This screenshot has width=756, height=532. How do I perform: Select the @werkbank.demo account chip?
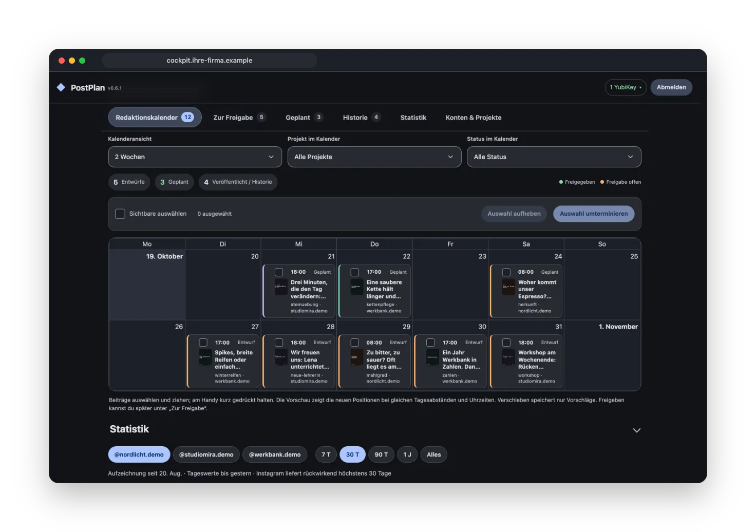275,454
